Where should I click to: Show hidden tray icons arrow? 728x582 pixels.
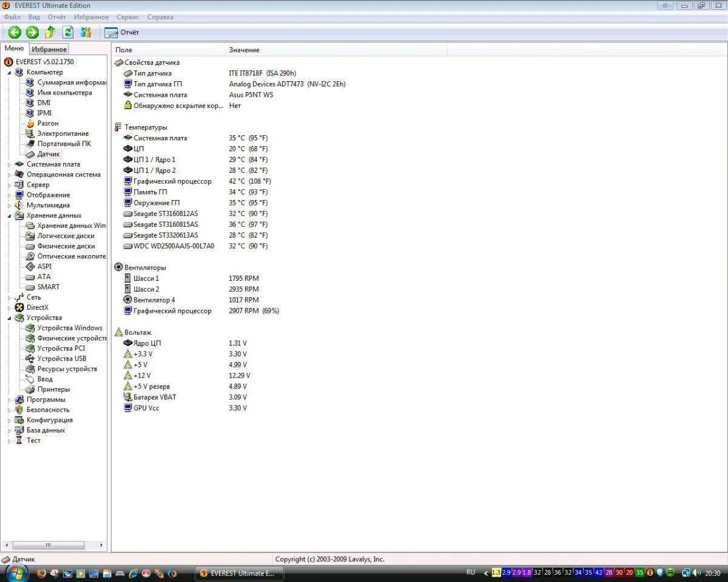[x=485, y=573]
